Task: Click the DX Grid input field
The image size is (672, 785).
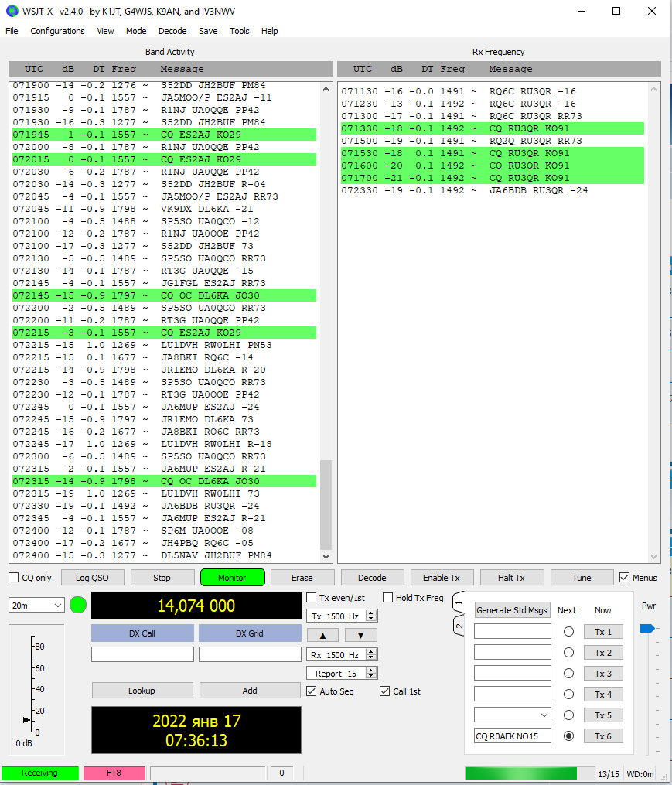Action: click(250, 654)
